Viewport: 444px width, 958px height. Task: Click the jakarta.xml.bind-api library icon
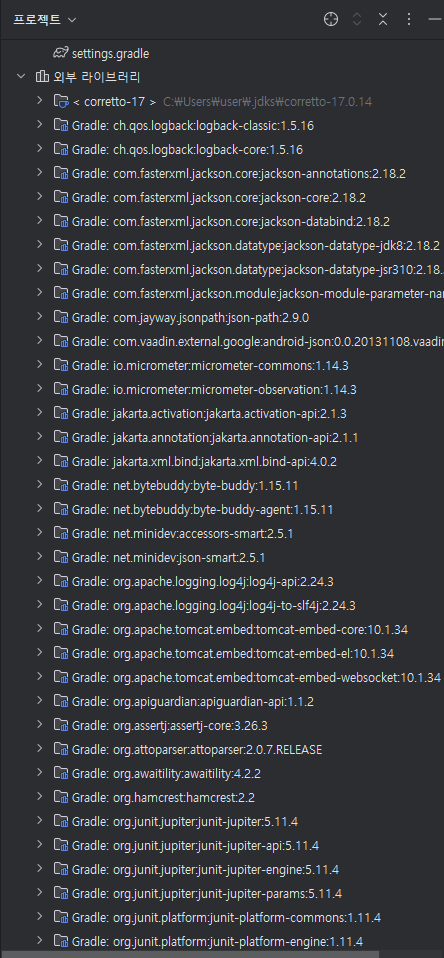[60, 461]
